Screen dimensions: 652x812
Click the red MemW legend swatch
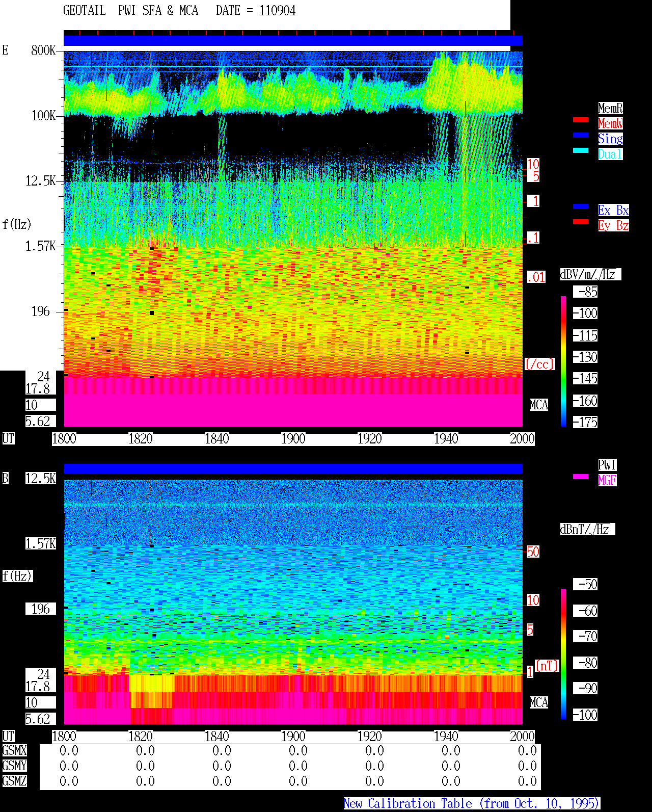581,120
